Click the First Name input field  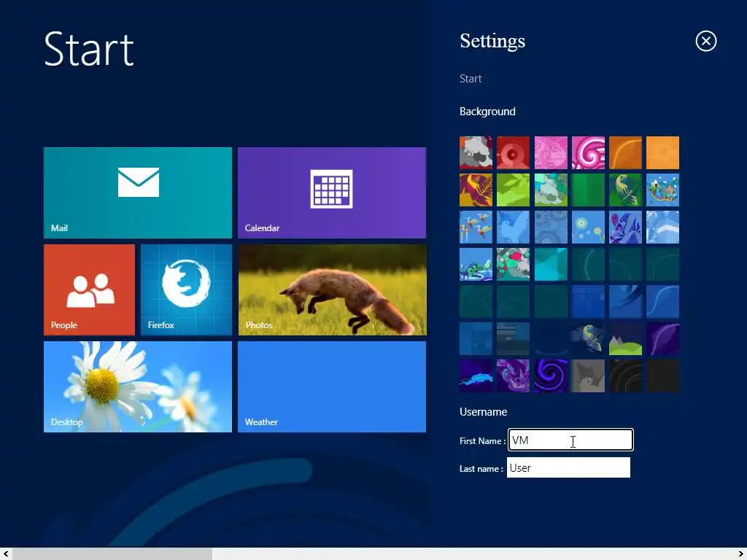570,440
